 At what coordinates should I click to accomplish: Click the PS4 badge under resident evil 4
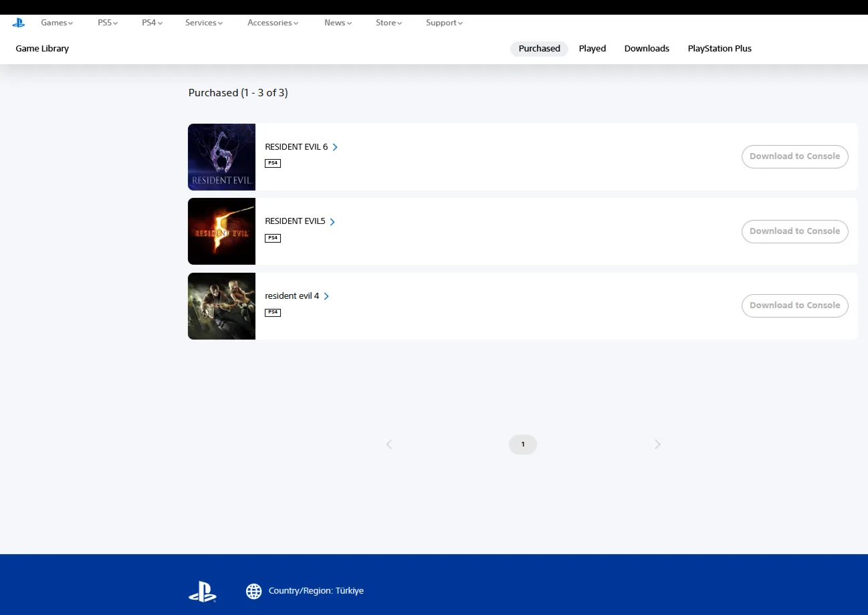tap(273, 312)
